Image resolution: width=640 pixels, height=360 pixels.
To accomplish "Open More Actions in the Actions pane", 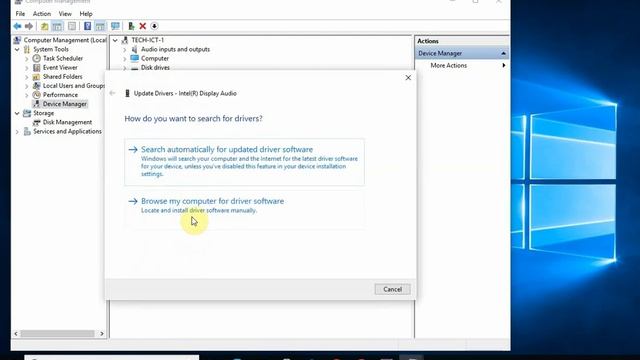I will 448,65.
